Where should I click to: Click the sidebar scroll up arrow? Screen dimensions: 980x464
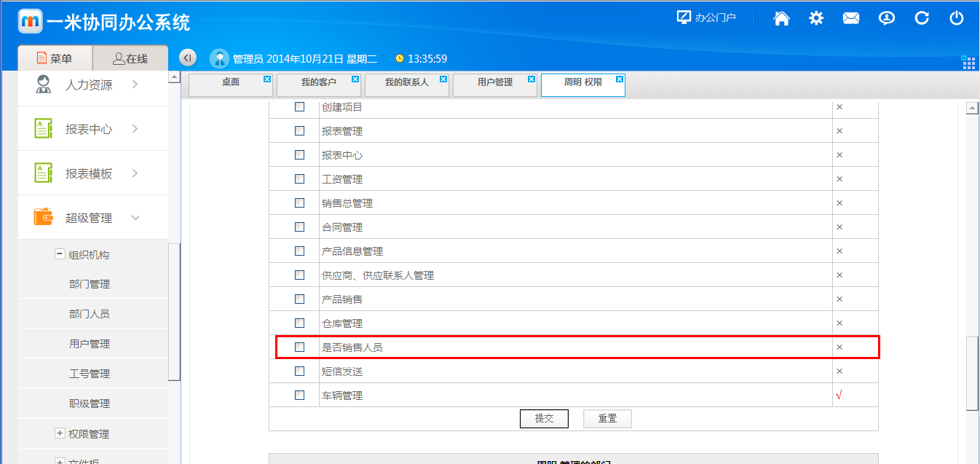coord(174,76)
